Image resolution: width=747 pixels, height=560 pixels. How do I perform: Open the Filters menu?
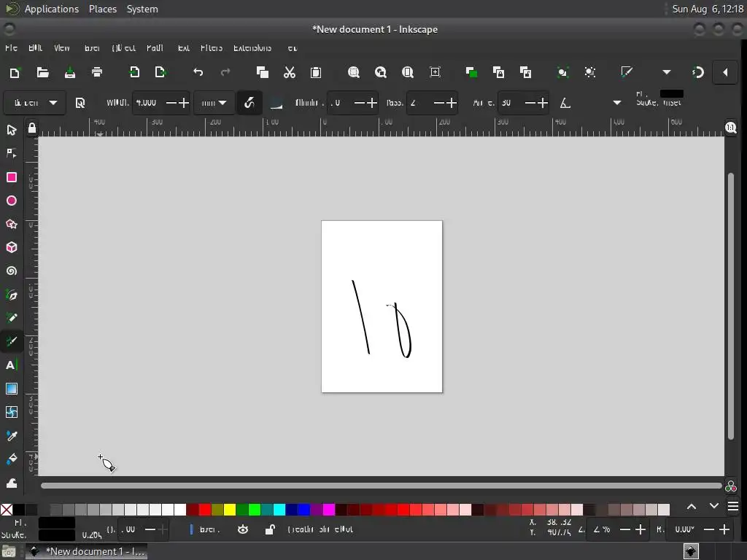pos(211,48)
